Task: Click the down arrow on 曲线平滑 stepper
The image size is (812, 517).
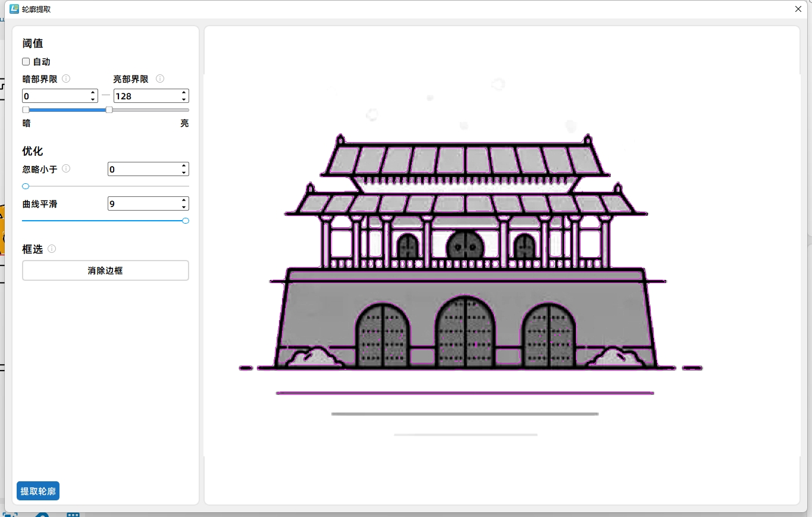Action: [x=183, y=206]
